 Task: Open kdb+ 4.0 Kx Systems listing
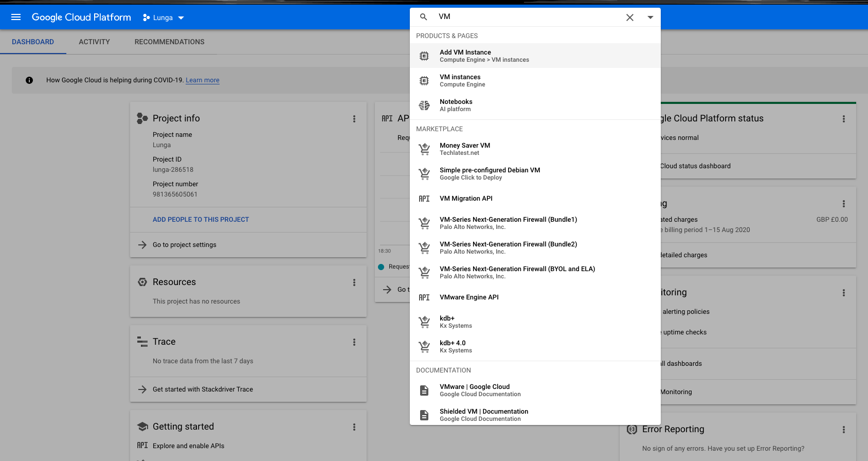click(x=535, y=346)
